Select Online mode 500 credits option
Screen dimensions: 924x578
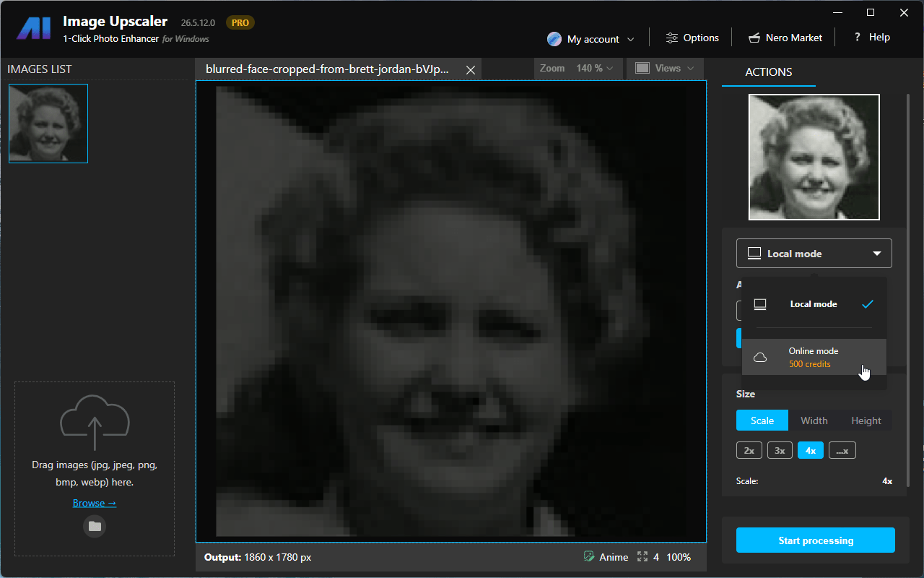[x=814, y=357]
